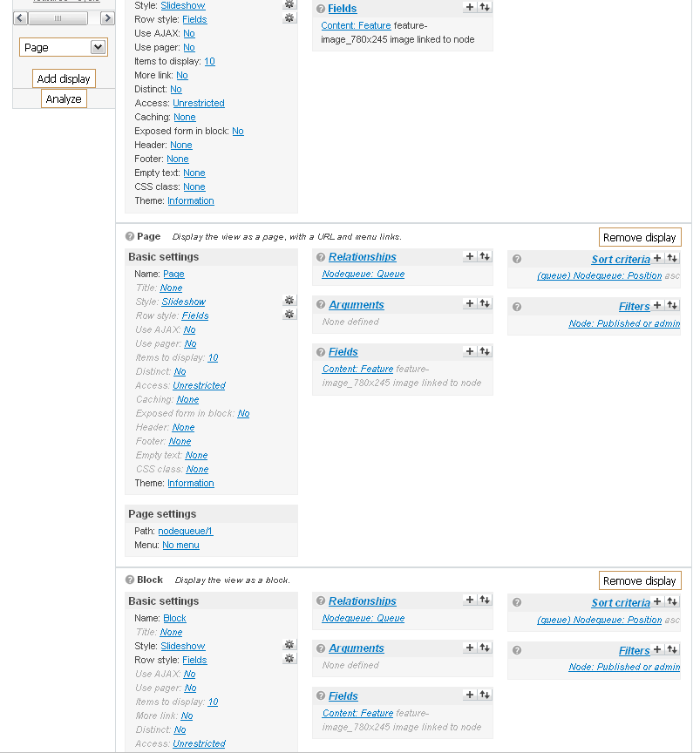This screenshot has height=753, width=700.
Task: Edit the nodequeue/1 path setting
Action: click(x=185, y=531)
